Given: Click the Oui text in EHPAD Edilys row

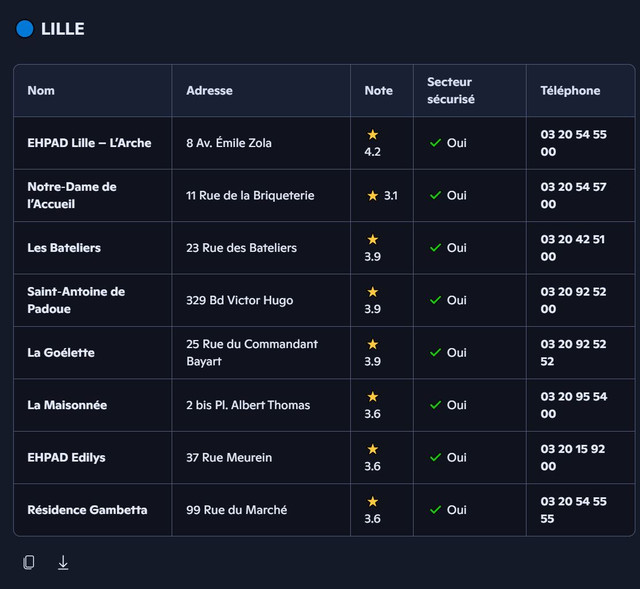Looking at the screenshot, I should coord(457,458).
